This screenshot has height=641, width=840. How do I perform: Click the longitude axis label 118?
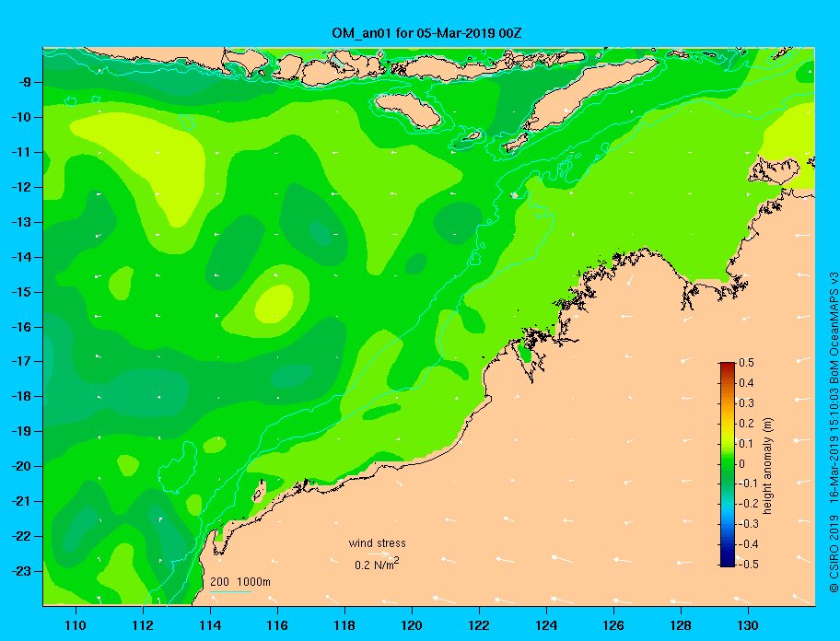point(344,625)
